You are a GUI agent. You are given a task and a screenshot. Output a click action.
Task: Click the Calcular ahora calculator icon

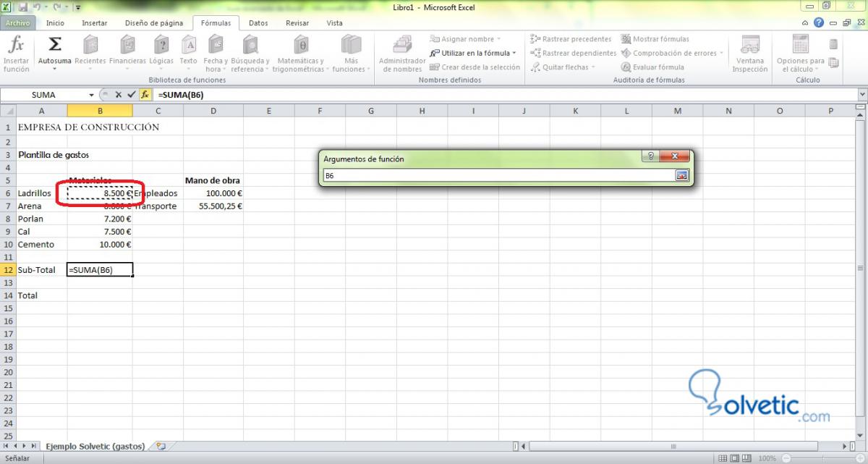point(833,44)
